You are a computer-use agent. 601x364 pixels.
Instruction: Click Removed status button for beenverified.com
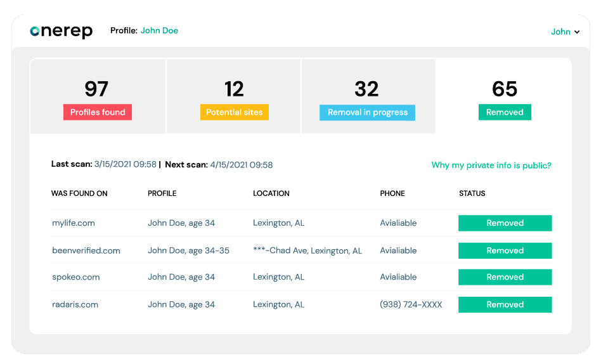[505, 250]
